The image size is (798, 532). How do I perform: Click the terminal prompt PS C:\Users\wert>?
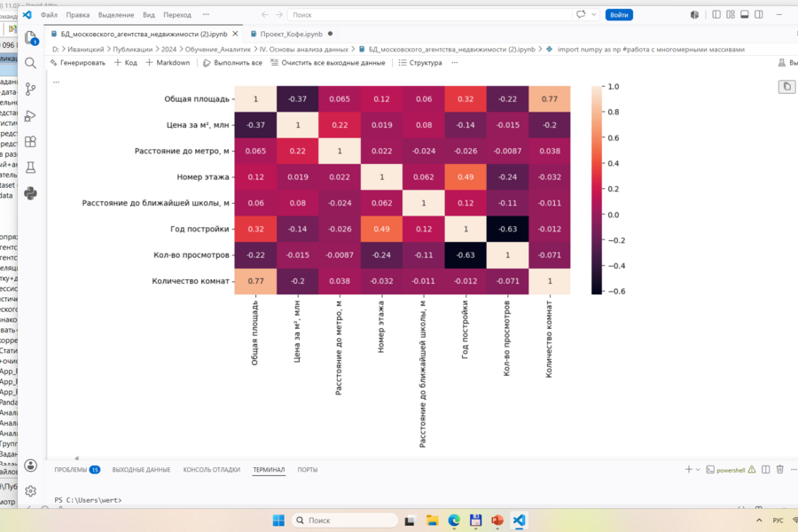88,500
